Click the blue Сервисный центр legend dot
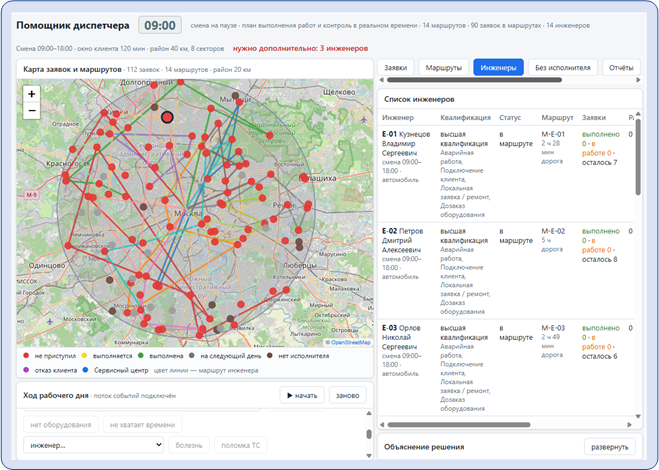 pos(85,370)
